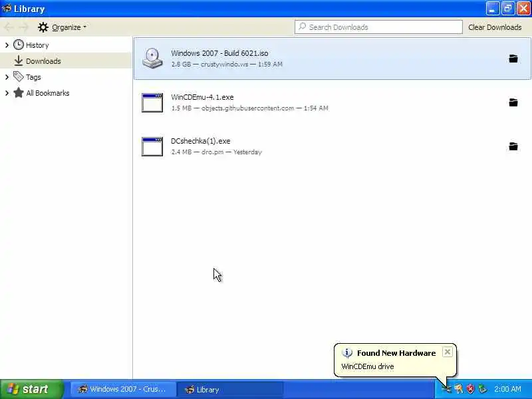Expand the Tags tree node

click(x=7, y=77)
